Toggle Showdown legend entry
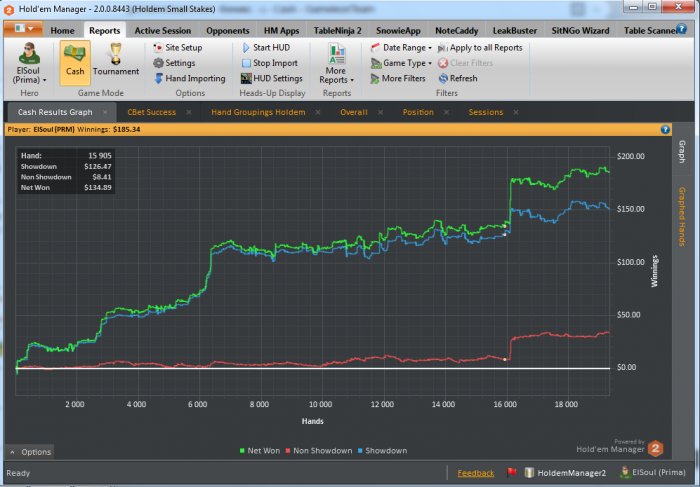This screenshot has height=487, width=700. point(383,451)
